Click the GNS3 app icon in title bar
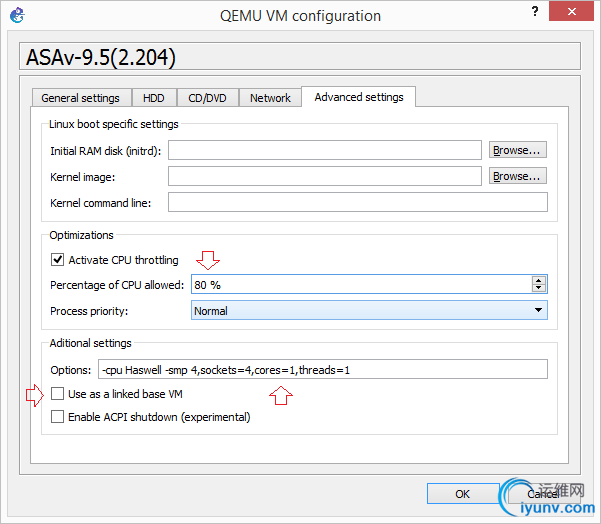 click(16, 16)
